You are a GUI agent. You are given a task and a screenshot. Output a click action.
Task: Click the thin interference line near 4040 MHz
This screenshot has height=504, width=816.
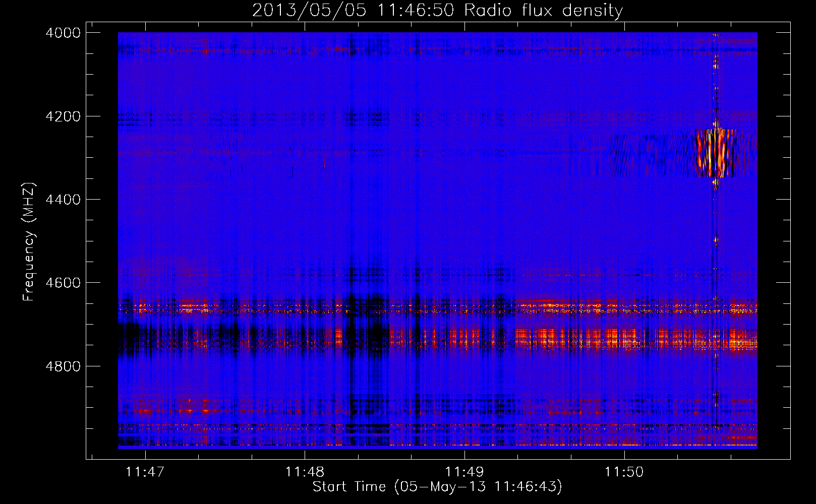437,50
